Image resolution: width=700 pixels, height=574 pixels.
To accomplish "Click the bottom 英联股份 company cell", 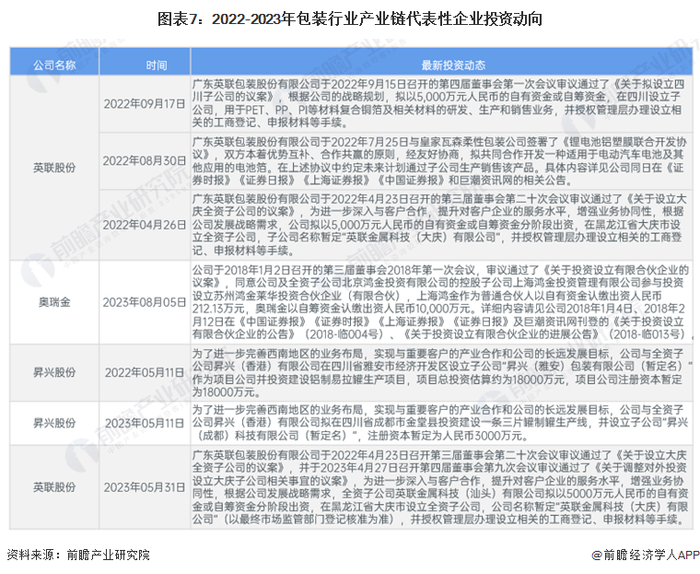I will 54,487.
